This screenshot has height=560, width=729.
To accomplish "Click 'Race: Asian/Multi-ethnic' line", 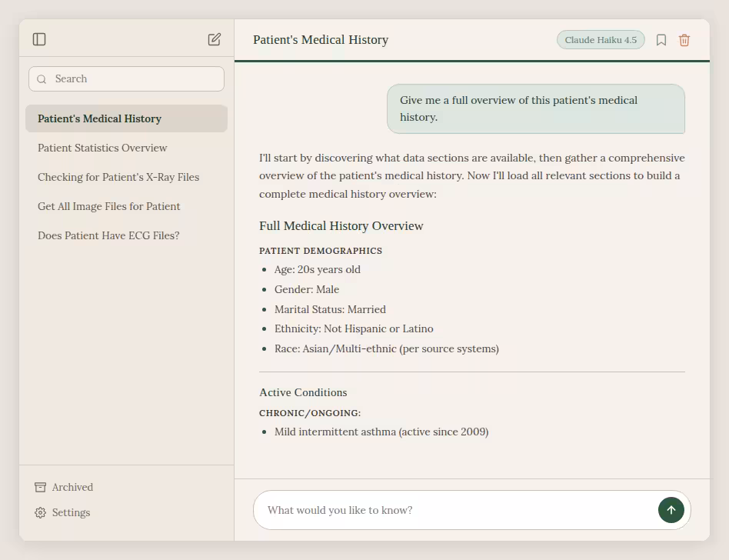I will (387, 348).
